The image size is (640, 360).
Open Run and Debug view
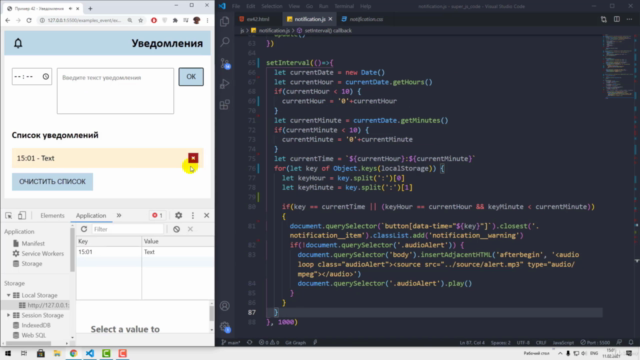(224, 84)
